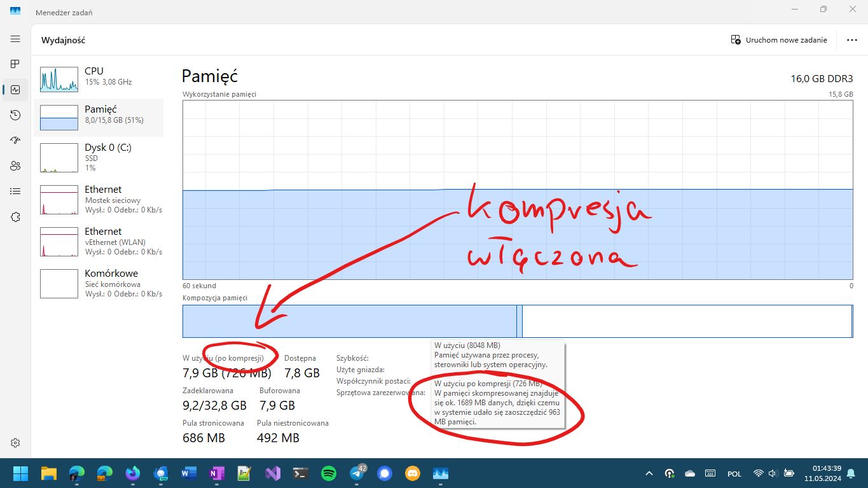Open the app history page icon
The image size is (868, 488).
[15, 115]
